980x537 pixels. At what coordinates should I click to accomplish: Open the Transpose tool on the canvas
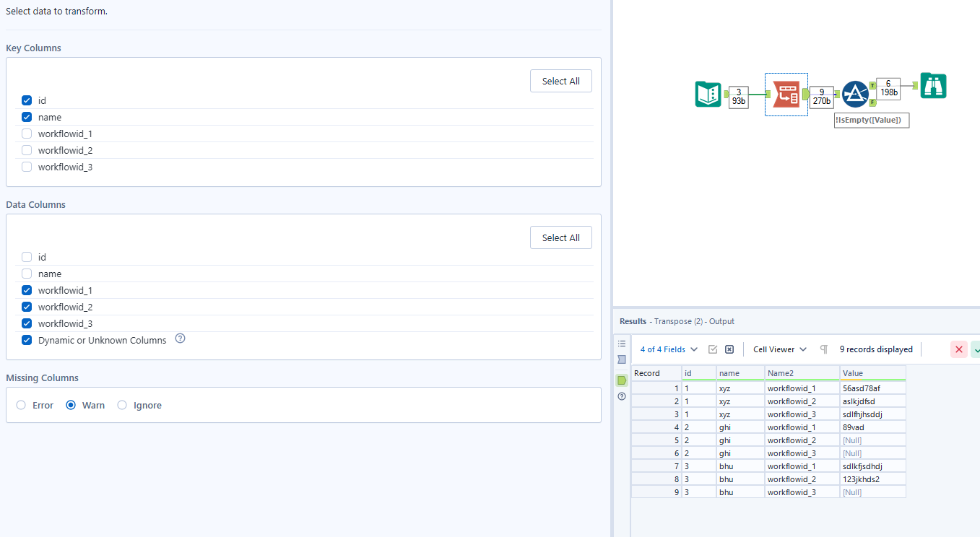click(786, 94)
